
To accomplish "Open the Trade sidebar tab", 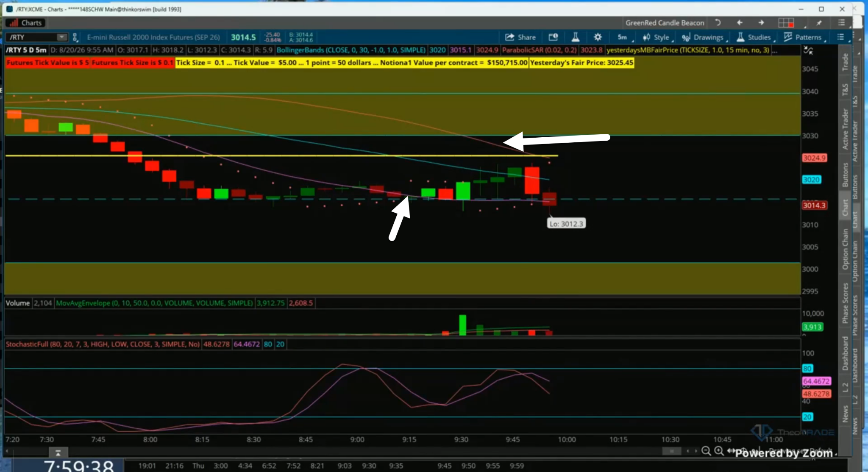I will (x=845, y=62).
